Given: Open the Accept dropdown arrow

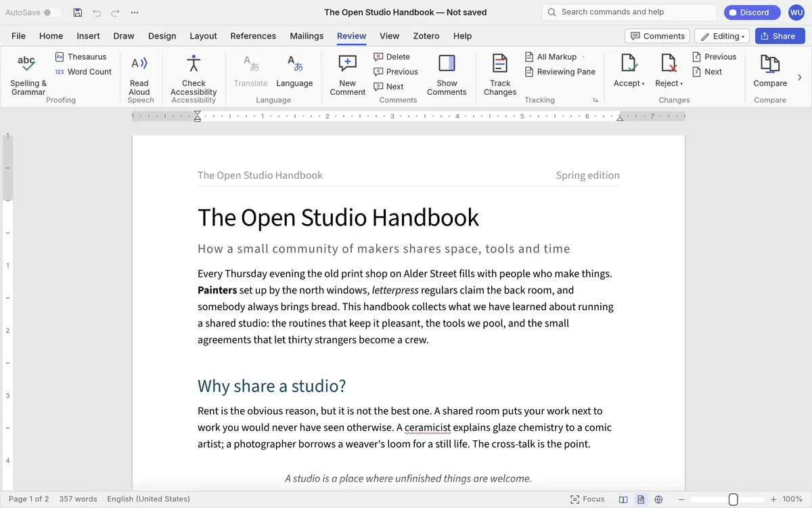Looking at the screenshot, I should [643, 84].
